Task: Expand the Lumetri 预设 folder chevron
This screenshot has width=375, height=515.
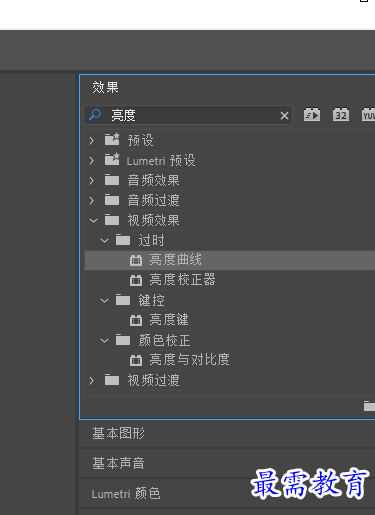Action: 92,161
